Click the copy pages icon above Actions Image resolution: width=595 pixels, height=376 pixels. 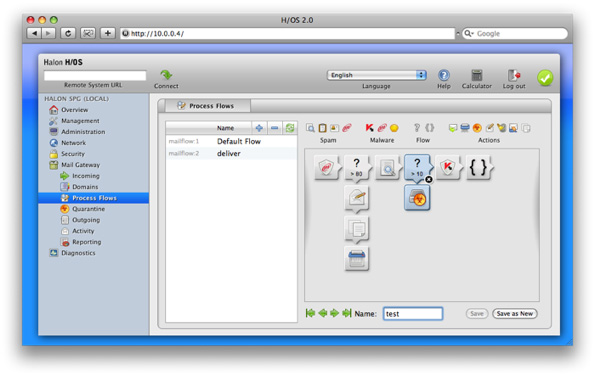pyautogui.click(x=526, y=128)
